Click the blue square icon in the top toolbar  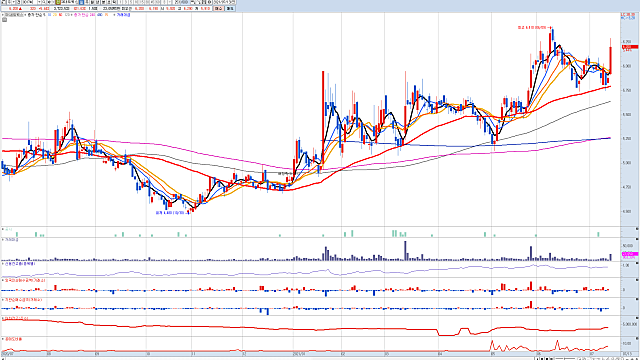pyautogui.click(x=81, y=2)
